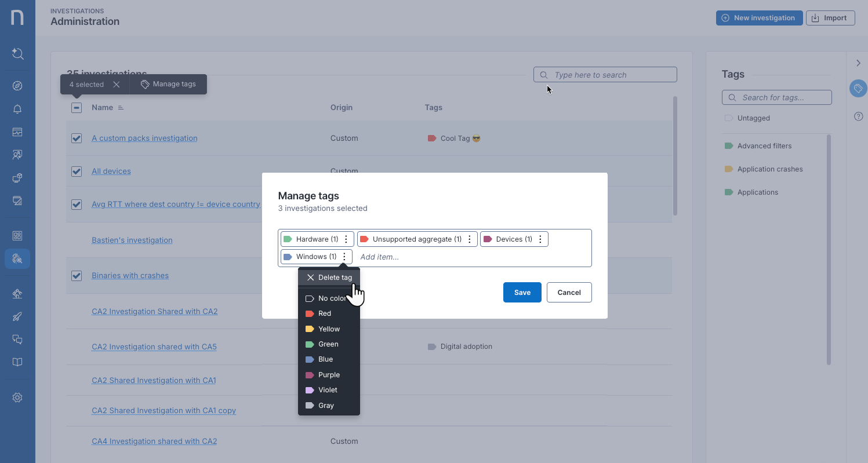Uncheck the Binaries with crashes checkbox
This screenshot has height=463, width=868.
point(76,276)
